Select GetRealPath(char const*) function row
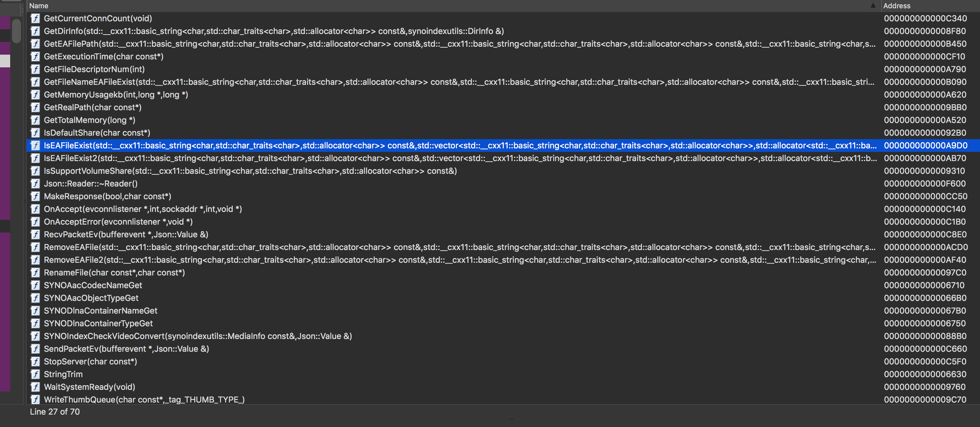The width and height of the screenshot is (980, 427). pos(93,107)
